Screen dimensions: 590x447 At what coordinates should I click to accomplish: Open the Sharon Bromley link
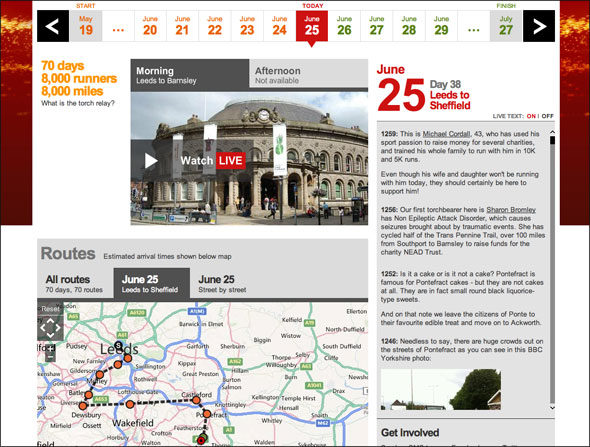coord(511,210)
